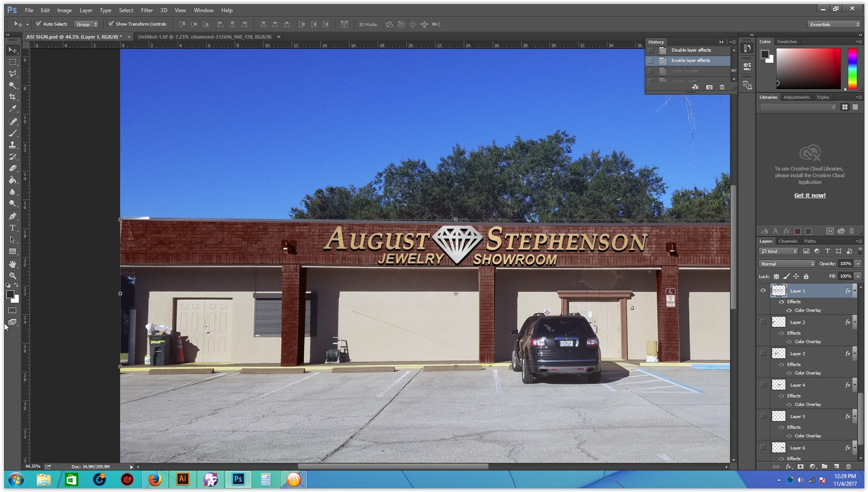868x492 pixels.
Task: Add layer mask at bottom of Layers panel
Action: pos(800,466)
